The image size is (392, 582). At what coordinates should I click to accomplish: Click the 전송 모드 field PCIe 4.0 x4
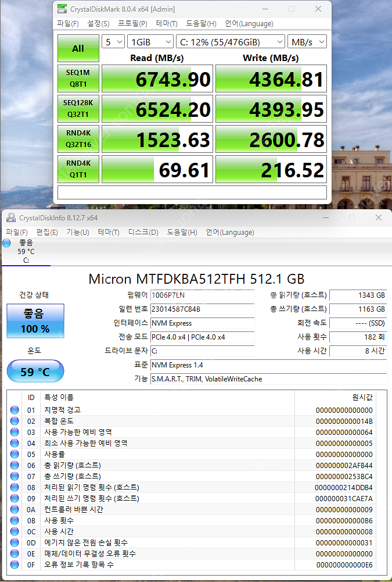(x=203, y=337)
